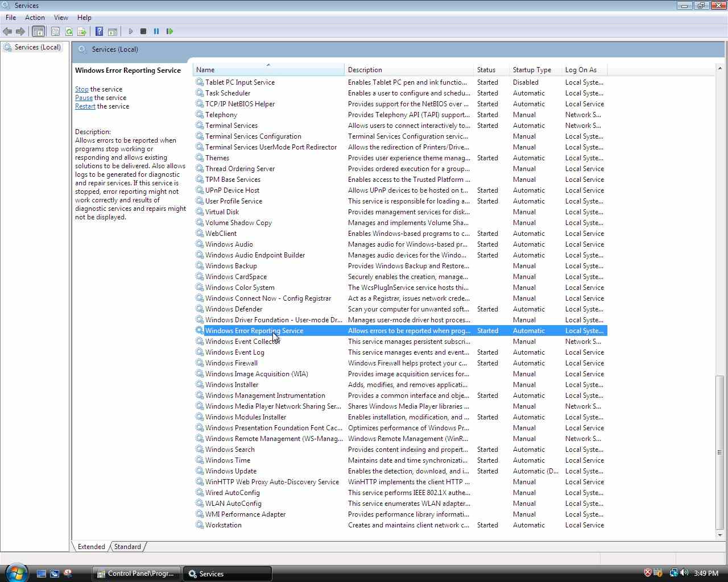Viewport: 728px width, 582px height.
Task: Click the network tray icon
Action: (673, 573)
